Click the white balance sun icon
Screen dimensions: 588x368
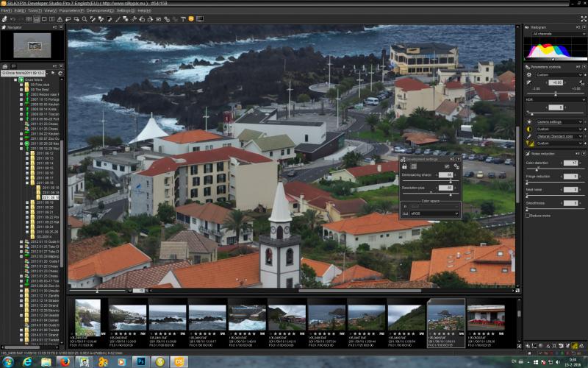click(529, 122)
